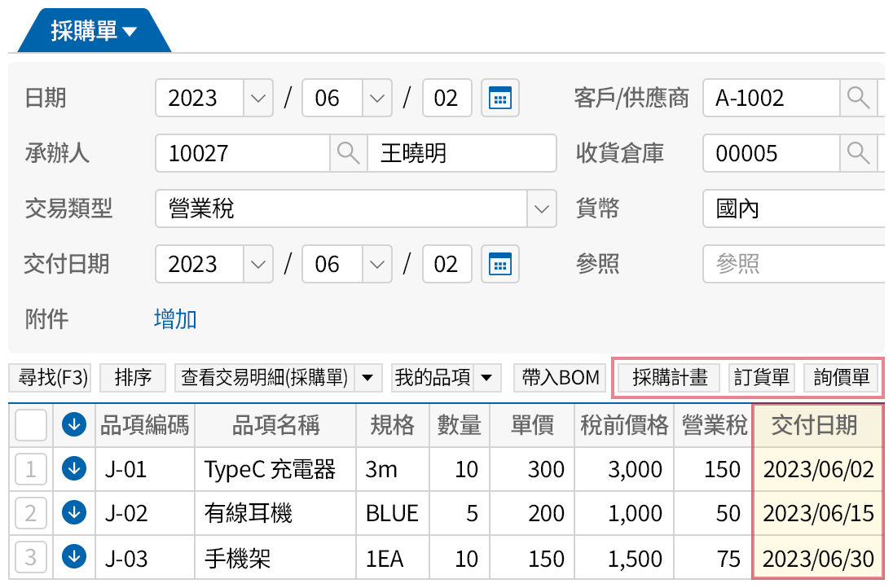Open the 收貨倉庫 lookup magnifier
Image resolution: width=893 pixels, height=588 pixels.
coord(860,153)
